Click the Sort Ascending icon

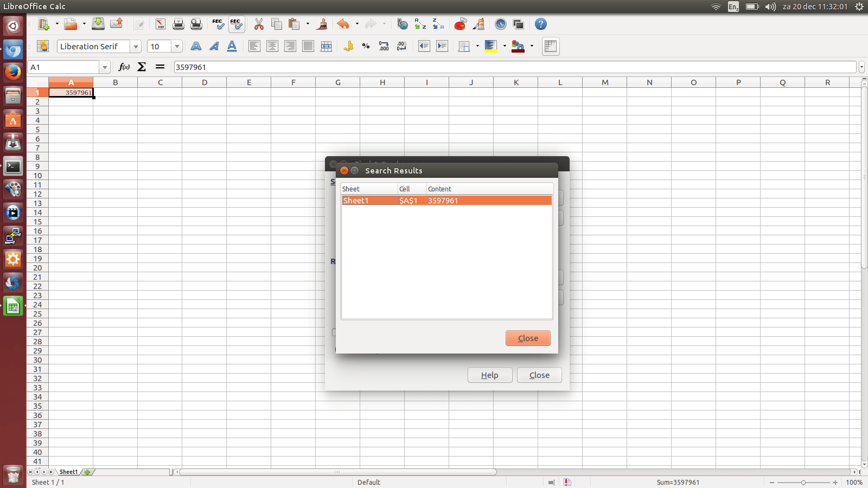coord(420,24)
